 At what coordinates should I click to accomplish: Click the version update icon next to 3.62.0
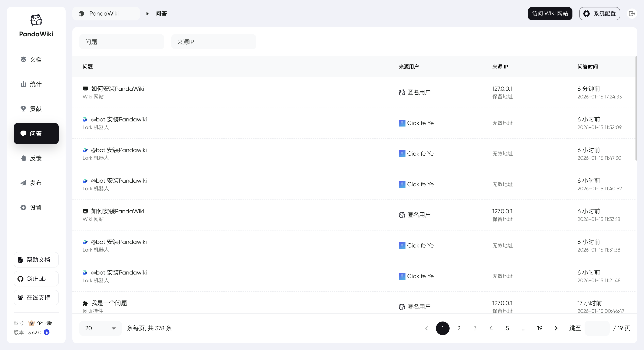(x=46, y=333)
